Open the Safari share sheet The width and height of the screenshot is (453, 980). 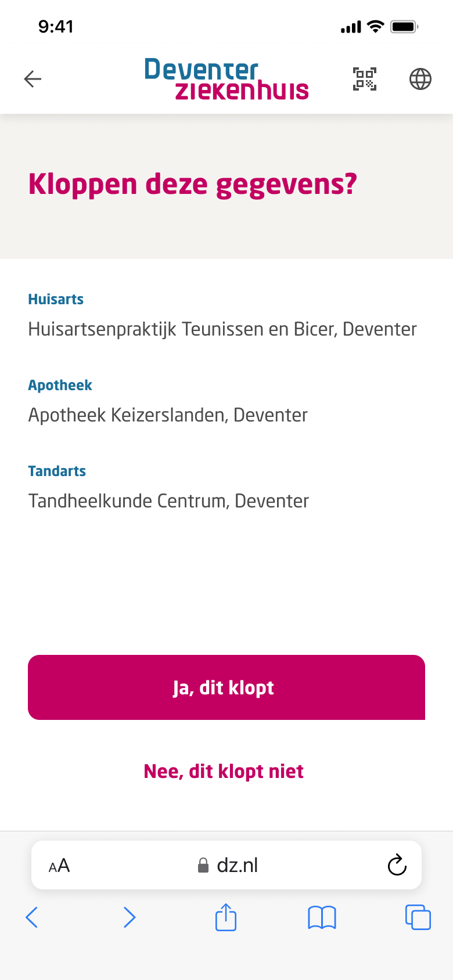coord(226,918)
